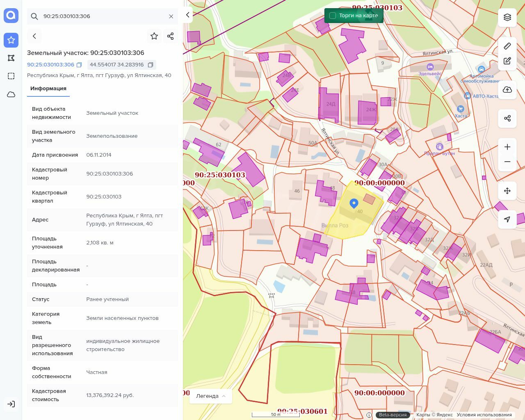The image size is (525, 420).
Task: Expand the 'Легенда' legend panel
Action: click(211, 396)
